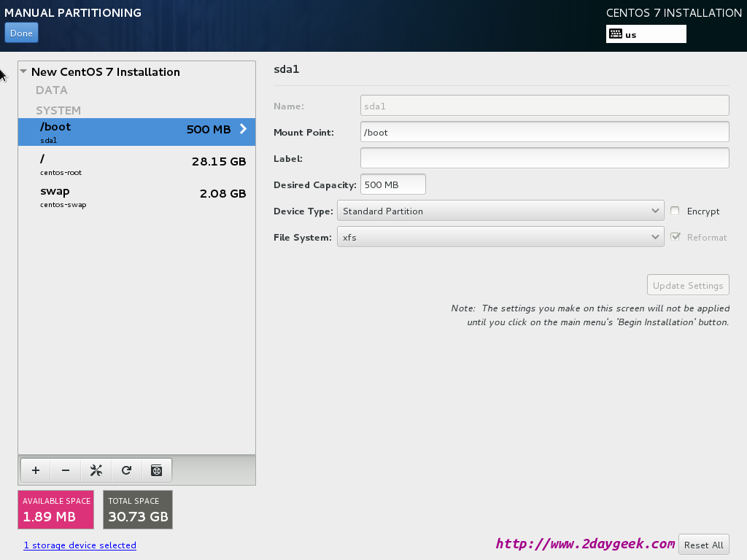Select the / centos-root partition row
The image size is (747, 560).
136,164
